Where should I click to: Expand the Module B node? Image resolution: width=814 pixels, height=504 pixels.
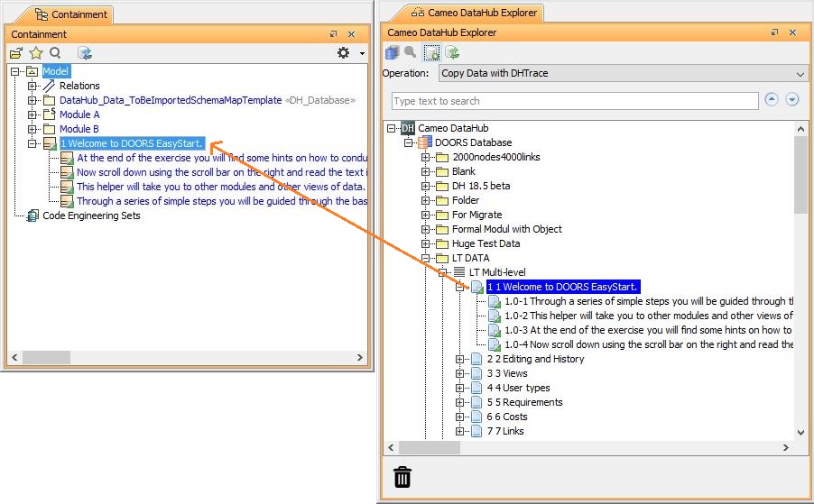[x=32, y=129]
